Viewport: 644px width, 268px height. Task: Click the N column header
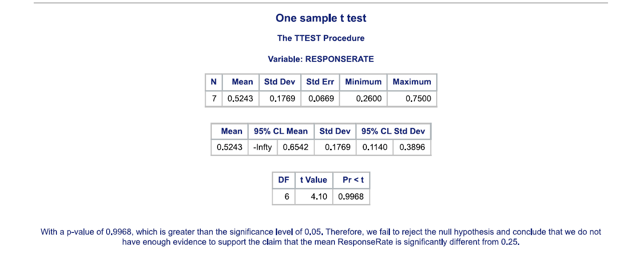(214, 82)
